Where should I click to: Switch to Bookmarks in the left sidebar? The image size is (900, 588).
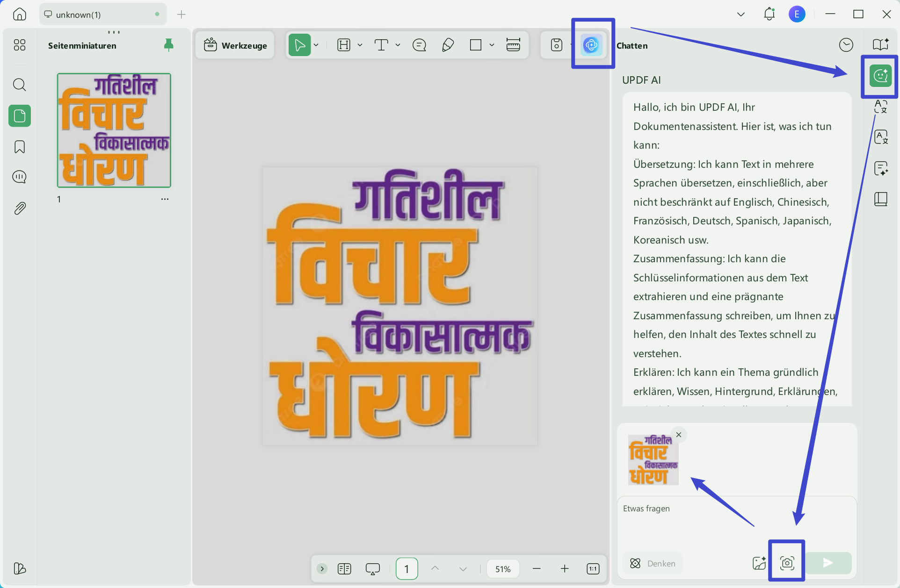[19, 146]
